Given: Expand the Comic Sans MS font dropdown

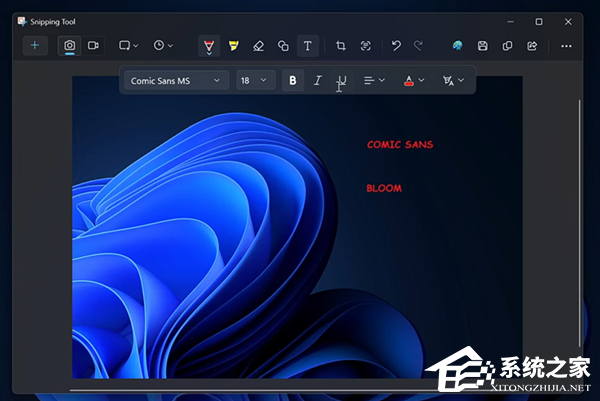Looking at the screenshot, I should click(176, 80).
